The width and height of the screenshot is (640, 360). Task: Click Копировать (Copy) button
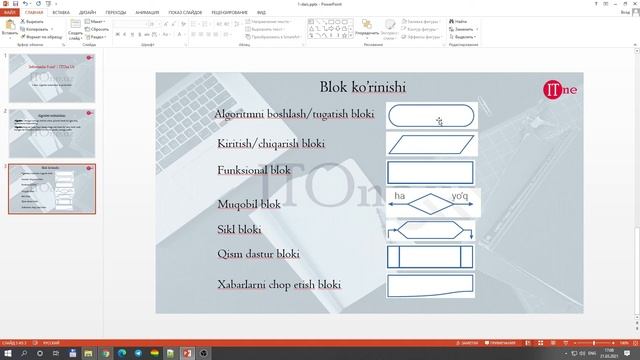[x=35, y=29]
